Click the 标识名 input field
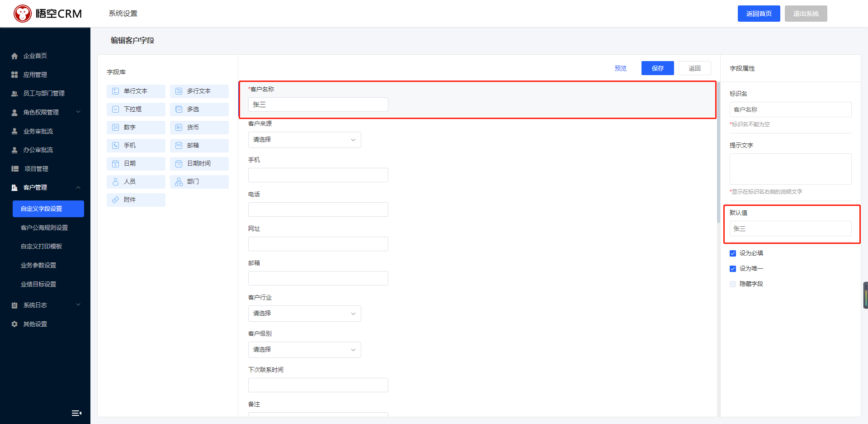This screenshot has height=424, width=868. (791, 110)
